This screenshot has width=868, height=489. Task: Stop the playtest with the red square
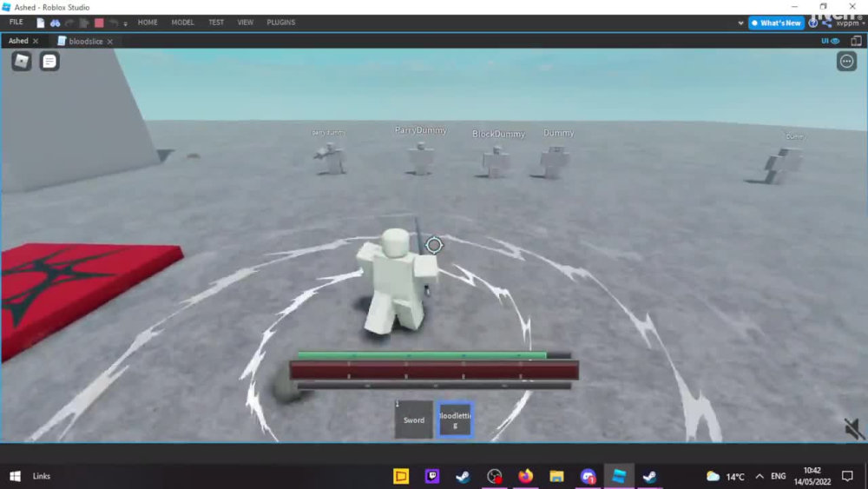click(x=99, y=23)
